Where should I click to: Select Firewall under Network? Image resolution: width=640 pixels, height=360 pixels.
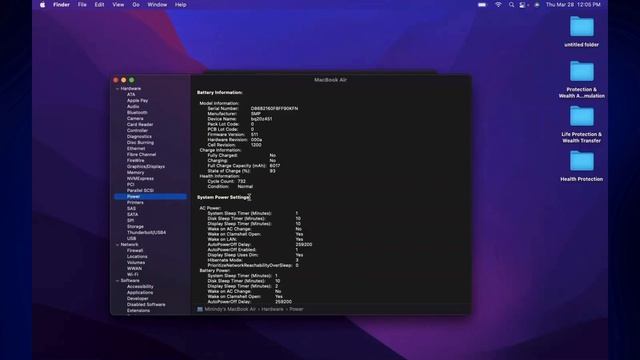click(x=135, y=251)
